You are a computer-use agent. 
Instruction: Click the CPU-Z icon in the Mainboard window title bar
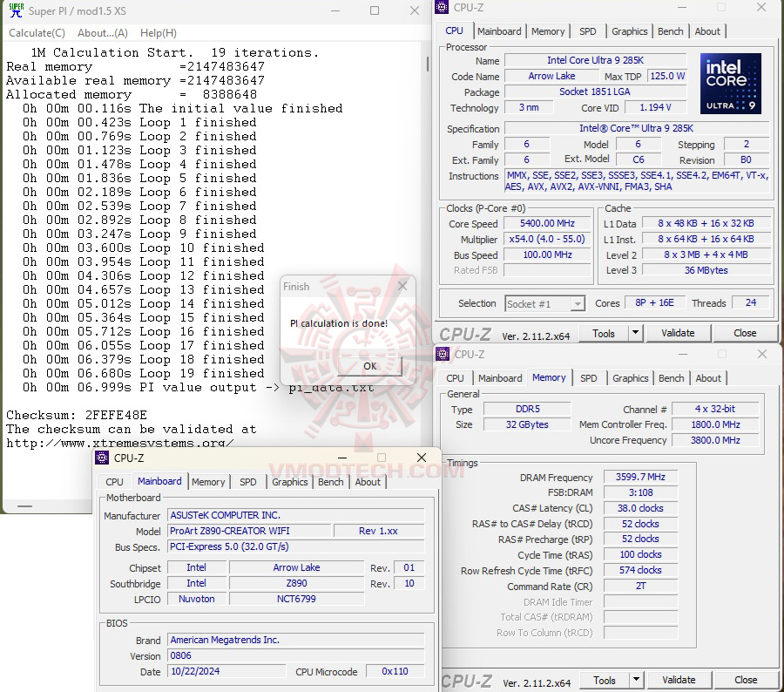point(102,458)
